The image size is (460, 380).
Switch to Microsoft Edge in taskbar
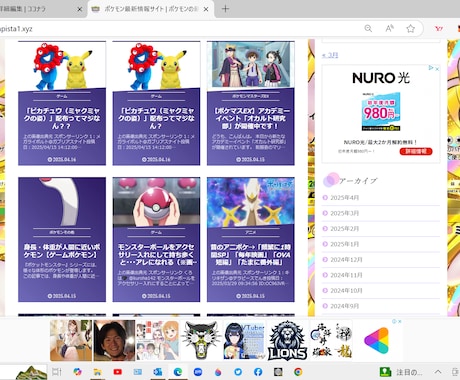click(x=178, y=372)
